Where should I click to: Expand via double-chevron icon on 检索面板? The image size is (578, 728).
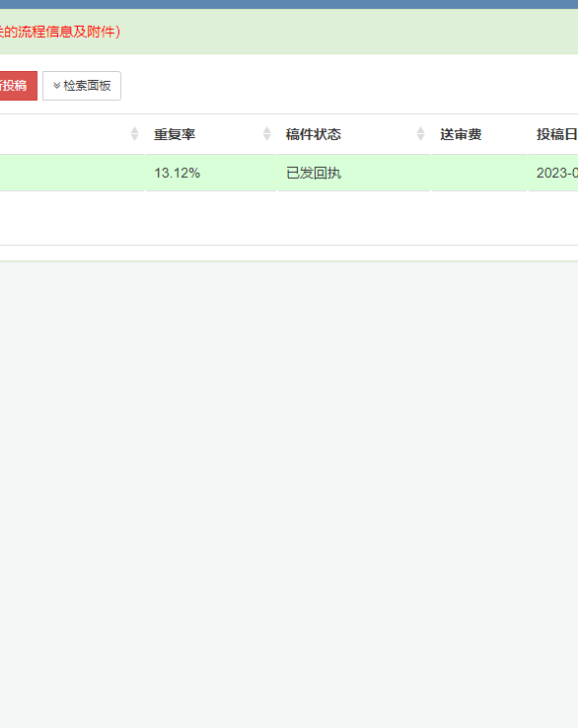pyautogui.click(x=56, y=86)
